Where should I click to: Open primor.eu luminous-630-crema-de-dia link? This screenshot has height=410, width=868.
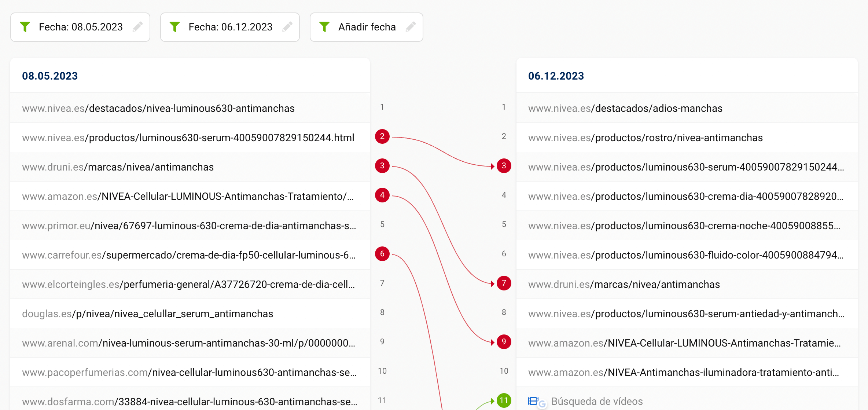(189, 226)
